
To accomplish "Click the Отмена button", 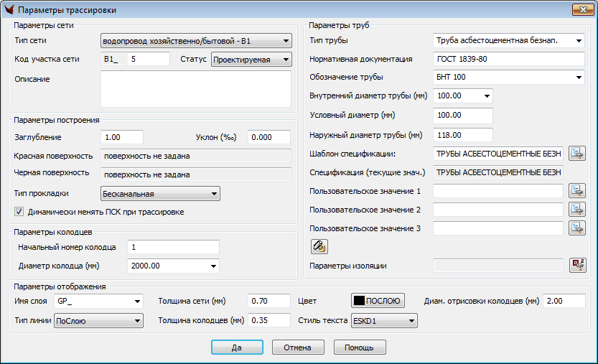I will coord(297,347).
